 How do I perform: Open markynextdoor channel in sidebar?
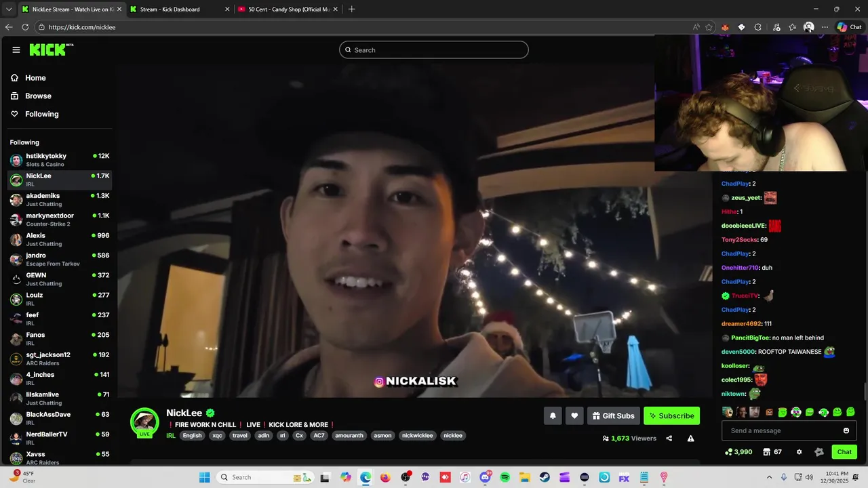point(60,220)
